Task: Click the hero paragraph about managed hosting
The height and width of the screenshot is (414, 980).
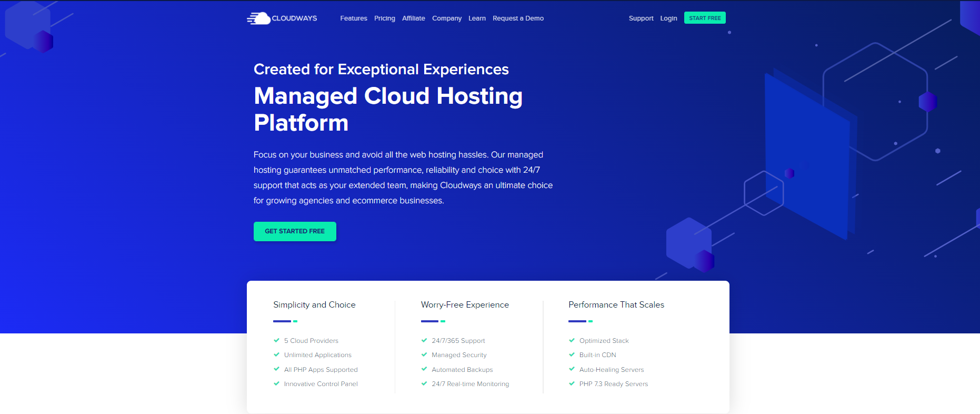Action: [403, 178]
